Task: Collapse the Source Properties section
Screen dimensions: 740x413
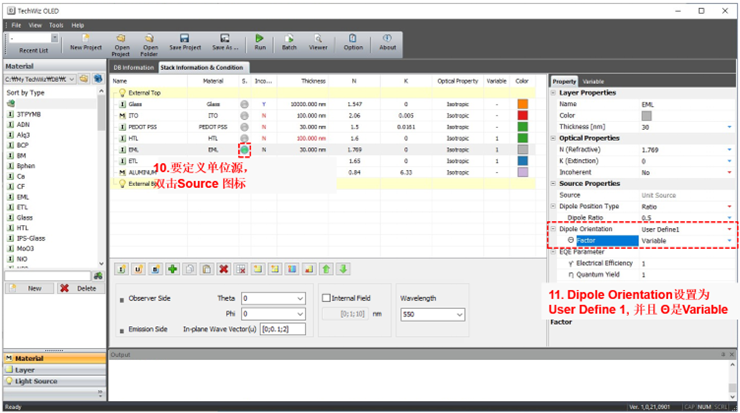Action: coord(554,184)
